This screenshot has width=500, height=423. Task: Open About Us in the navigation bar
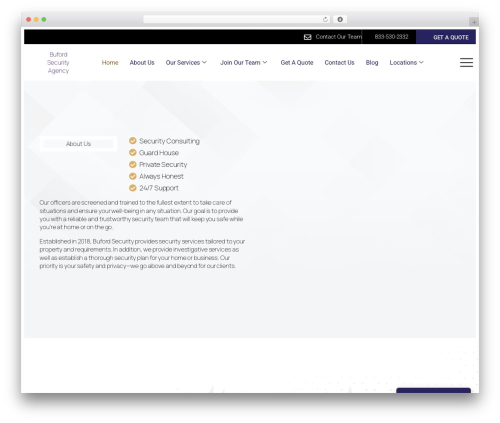(142, 62)
